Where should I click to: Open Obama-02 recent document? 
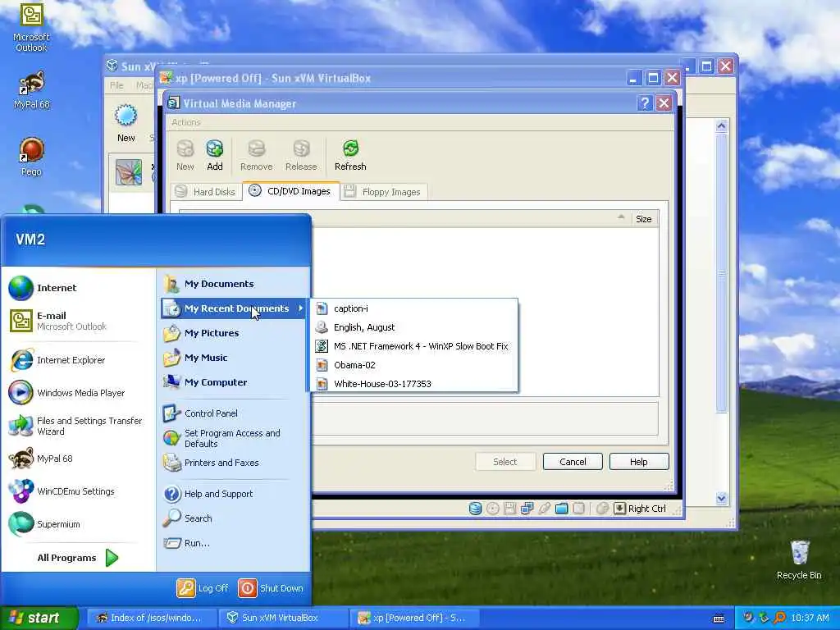pos(414,365)
